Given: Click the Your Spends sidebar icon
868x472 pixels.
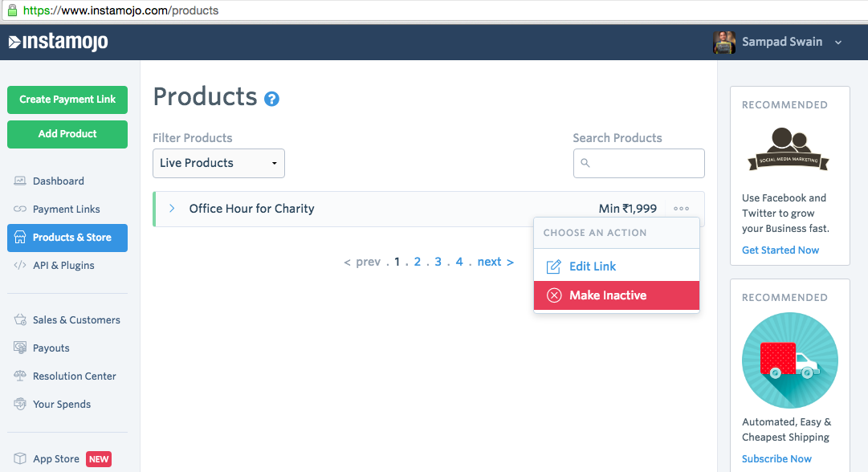Looking at the screenshot, I should (20, 405).
